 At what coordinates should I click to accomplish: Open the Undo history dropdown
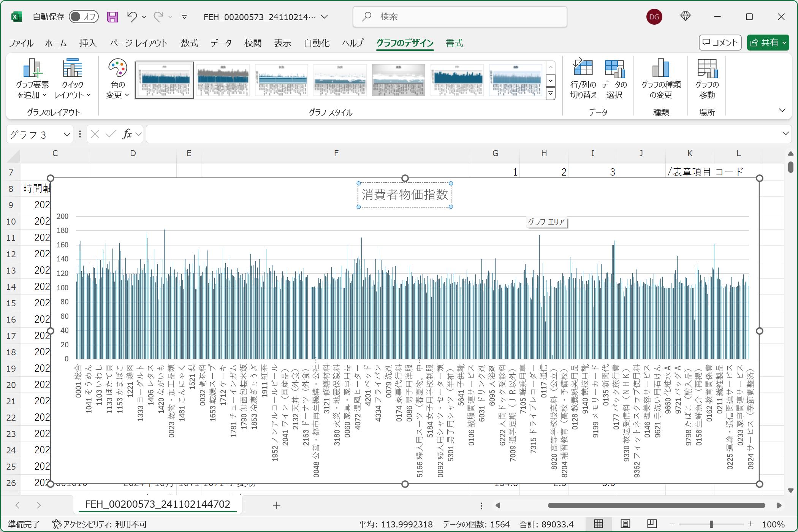pos(144,17)
